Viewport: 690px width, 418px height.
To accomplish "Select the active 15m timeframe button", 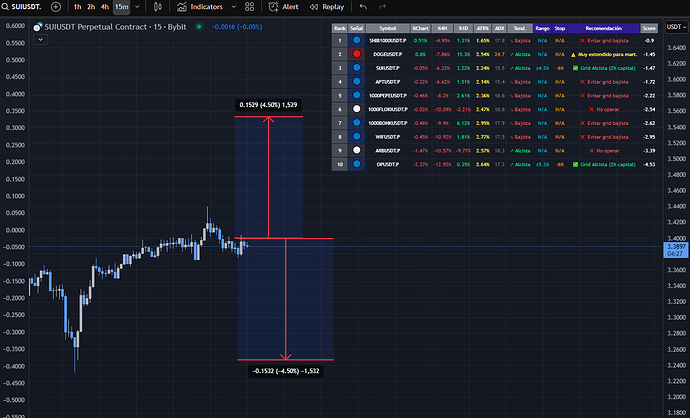I will pos(121,7).
